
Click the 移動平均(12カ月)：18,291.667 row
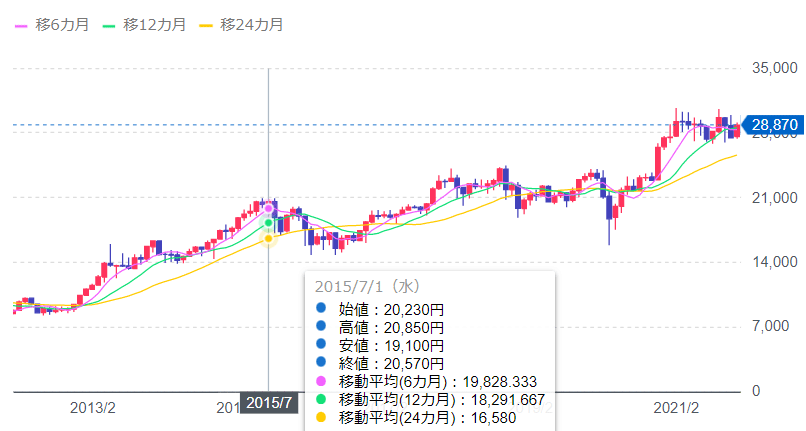point(430,400)
